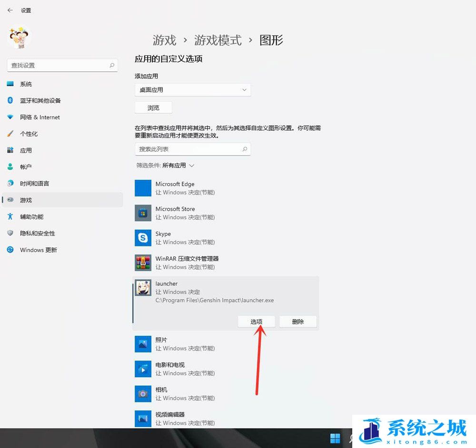Click the 选项 button for launcher

coord(256,321)
